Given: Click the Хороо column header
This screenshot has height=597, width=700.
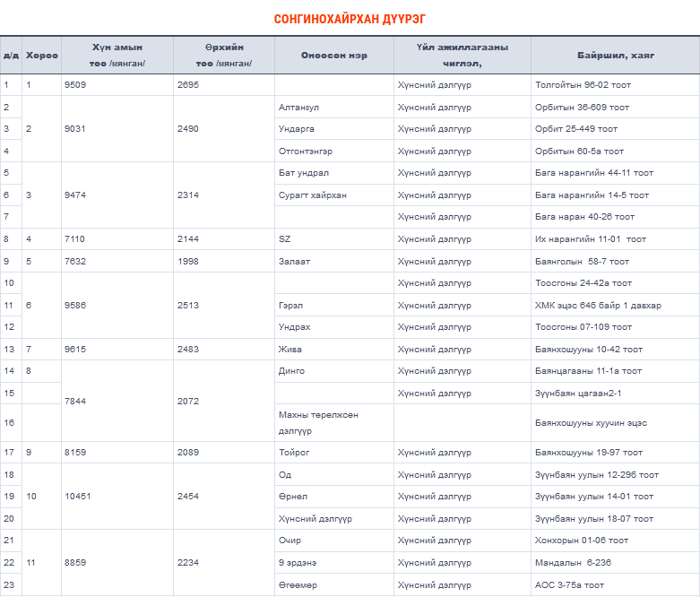Looking at the screenshot, I should pos(41,56).
